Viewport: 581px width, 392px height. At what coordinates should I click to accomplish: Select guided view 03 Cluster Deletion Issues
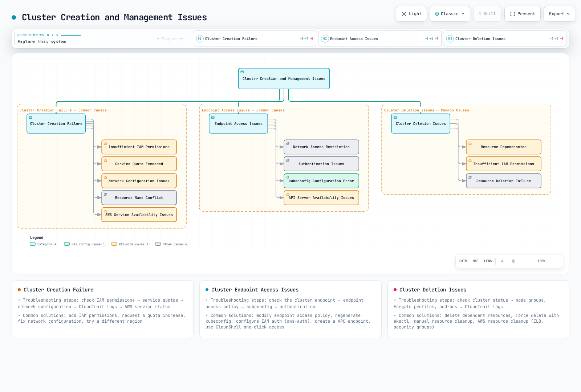(505, 38)
